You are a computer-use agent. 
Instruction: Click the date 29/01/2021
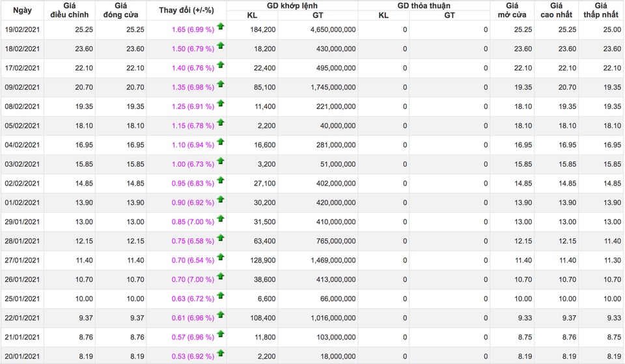tap(22, 222)
